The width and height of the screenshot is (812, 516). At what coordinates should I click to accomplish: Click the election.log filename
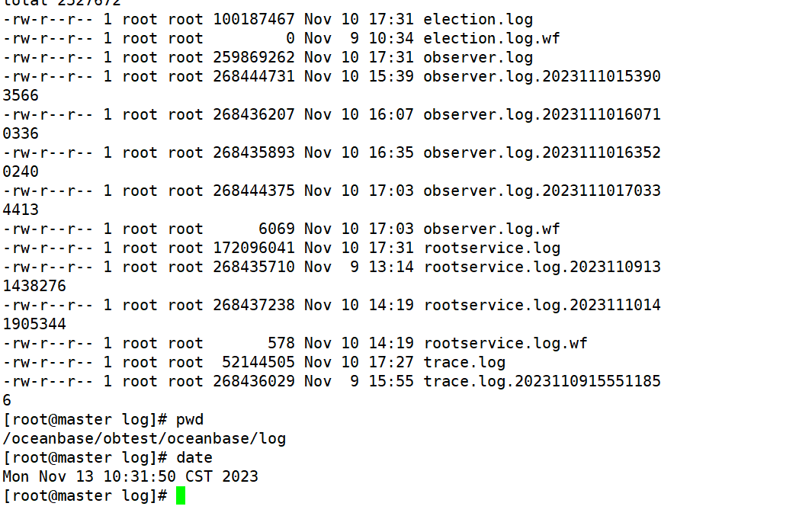(x=478, y=20)
